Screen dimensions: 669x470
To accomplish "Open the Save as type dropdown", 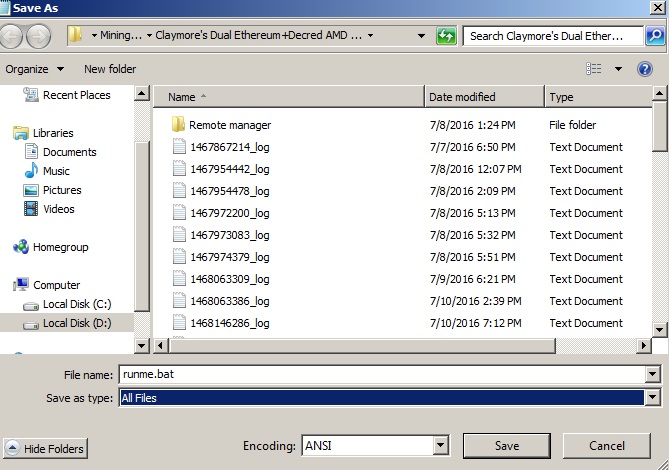I will point(652,398).
